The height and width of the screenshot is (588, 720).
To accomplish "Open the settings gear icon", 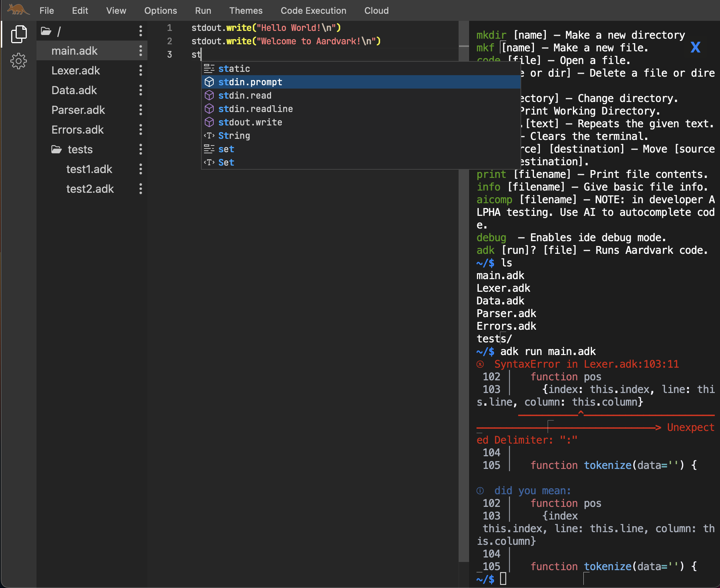I will point(19,61).
